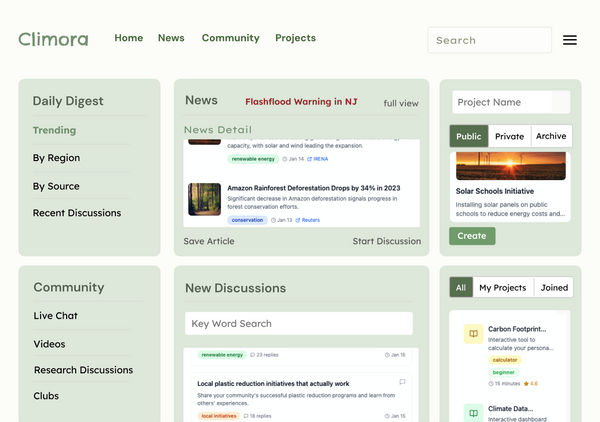The height and width of the screenshot is (422, 600).
Task: Click the 18 replies comment icon
Action: point(246,416)
